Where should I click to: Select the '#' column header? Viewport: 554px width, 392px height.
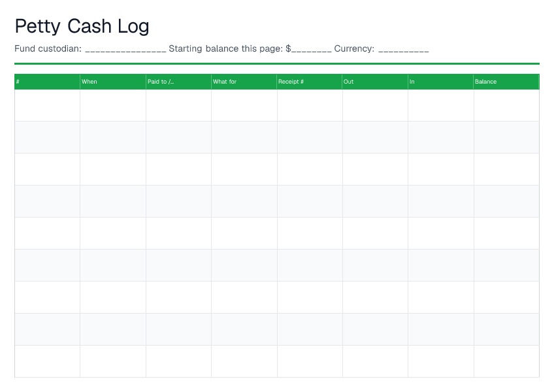pyautogui.click(x=47, y=82)
